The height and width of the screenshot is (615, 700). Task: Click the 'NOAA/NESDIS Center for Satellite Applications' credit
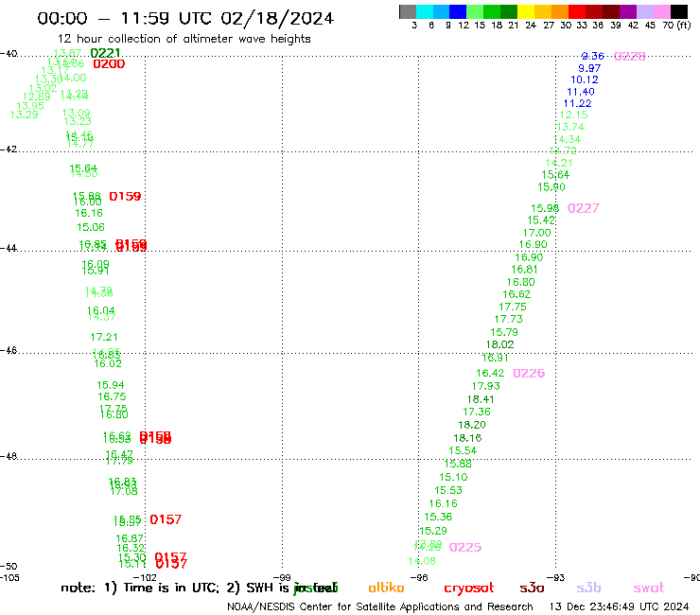pos(342,607)
